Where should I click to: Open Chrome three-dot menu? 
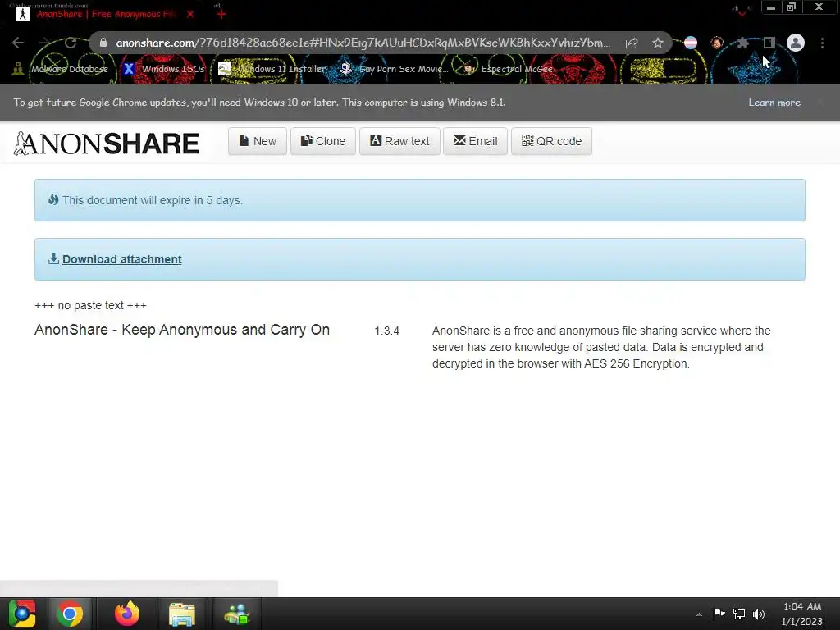[x=822, y=43]
